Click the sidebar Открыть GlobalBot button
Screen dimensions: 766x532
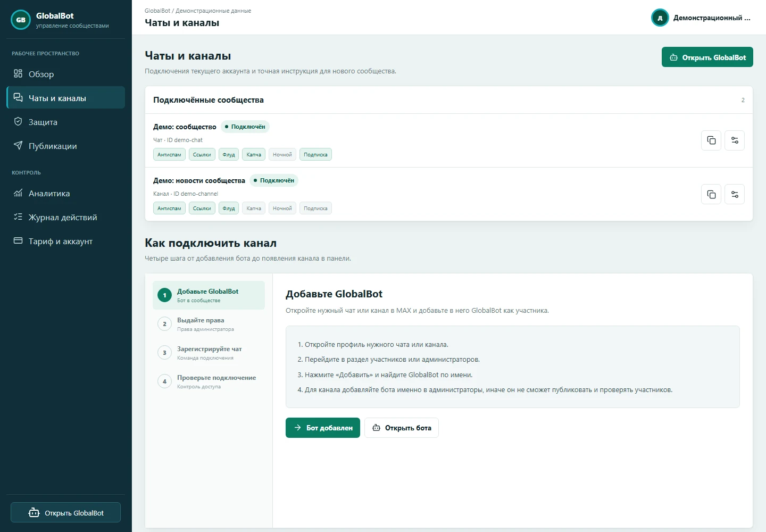pyautogui.click(x=65, y=513)
